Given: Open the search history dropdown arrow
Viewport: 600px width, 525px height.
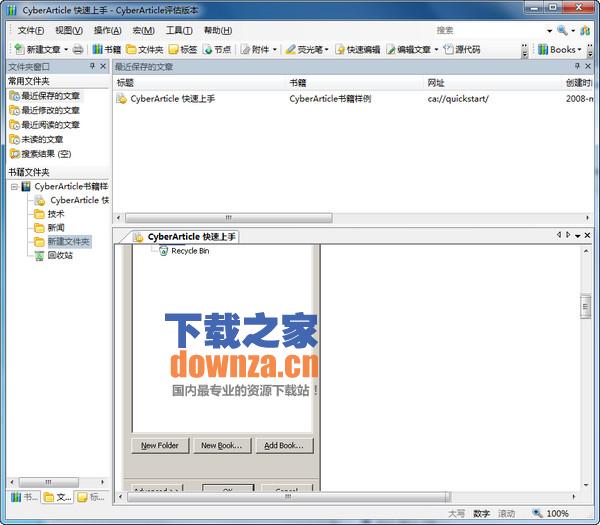Looking at the screenshot, I should (549, 31).
